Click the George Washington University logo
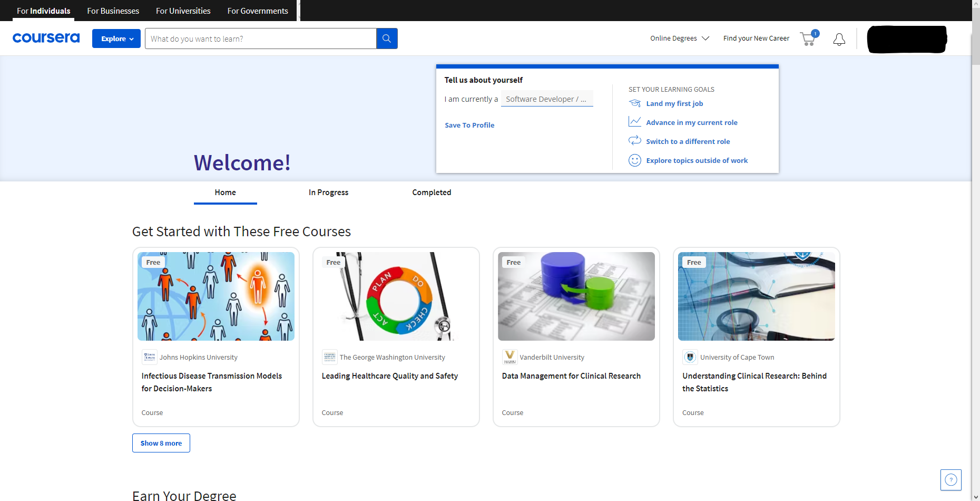This screenshot has height=501, width=980. (330, 357)
